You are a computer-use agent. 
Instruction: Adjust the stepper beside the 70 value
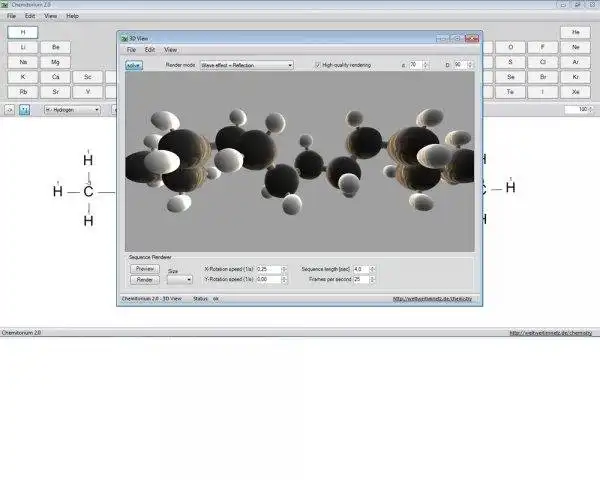pos(426,65)
